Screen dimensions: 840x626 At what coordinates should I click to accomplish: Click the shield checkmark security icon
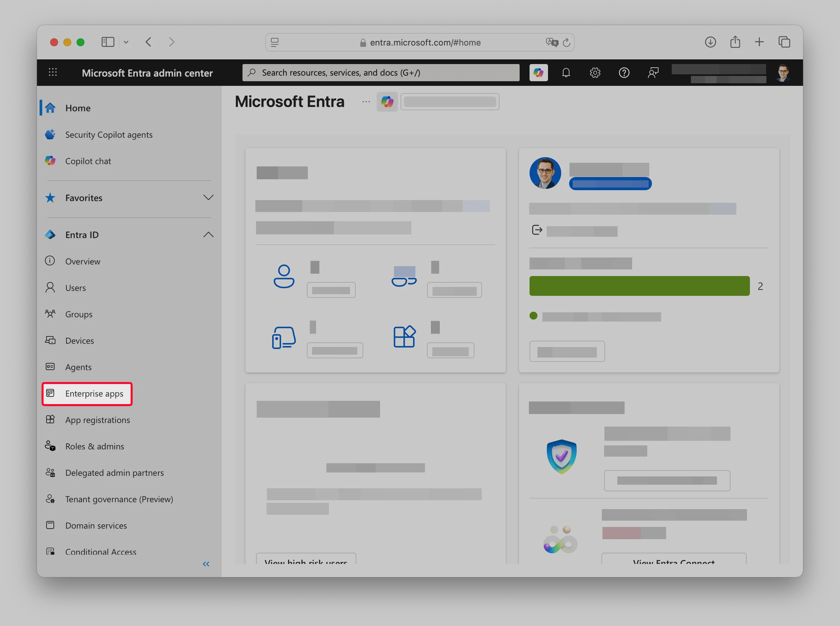(562, 456)
